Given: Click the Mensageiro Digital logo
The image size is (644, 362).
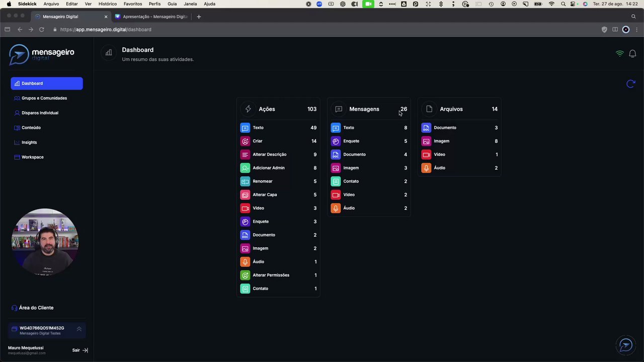Looking at the screenshot, I should 42,55.
